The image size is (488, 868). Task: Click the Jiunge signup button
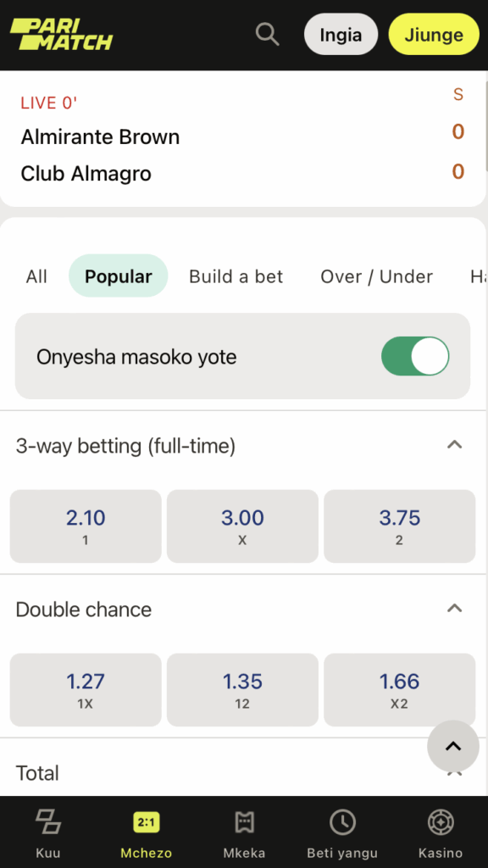[x=434, y=34]
